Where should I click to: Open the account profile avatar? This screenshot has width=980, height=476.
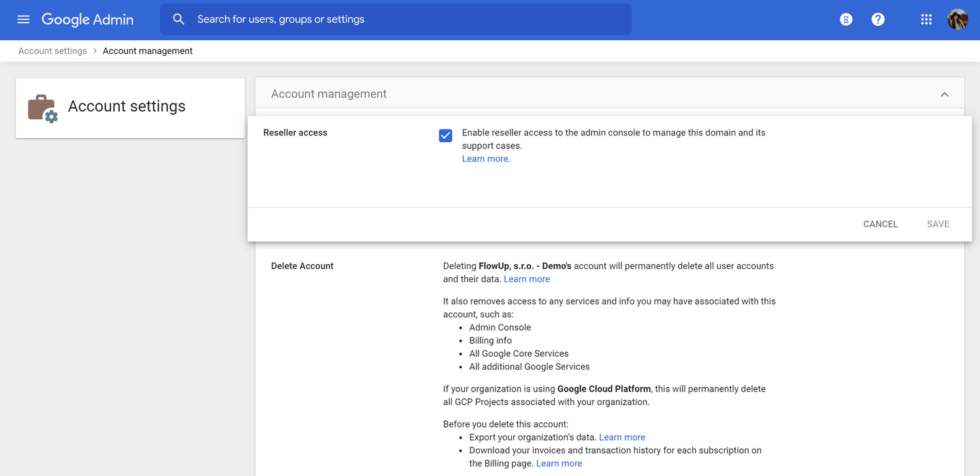(958, 20)
